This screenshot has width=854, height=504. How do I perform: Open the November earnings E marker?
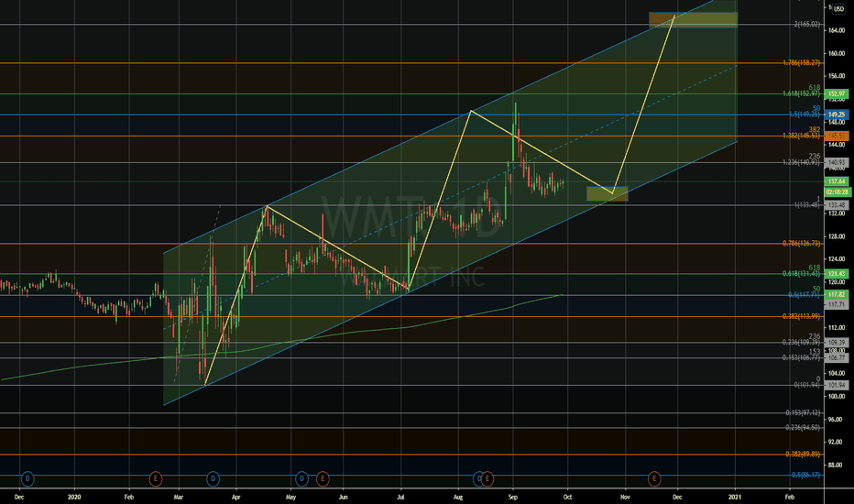(x=654, y=479)
